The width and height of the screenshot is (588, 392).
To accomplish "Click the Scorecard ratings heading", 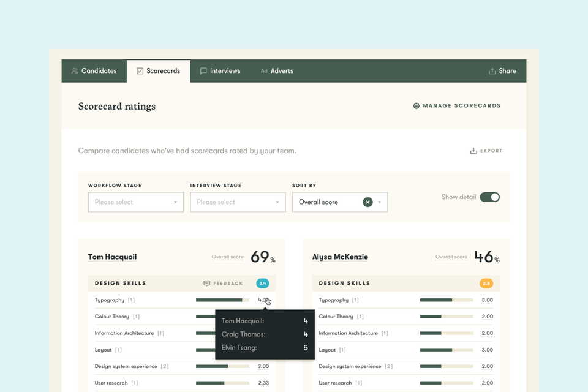I will tap(116, 107).
